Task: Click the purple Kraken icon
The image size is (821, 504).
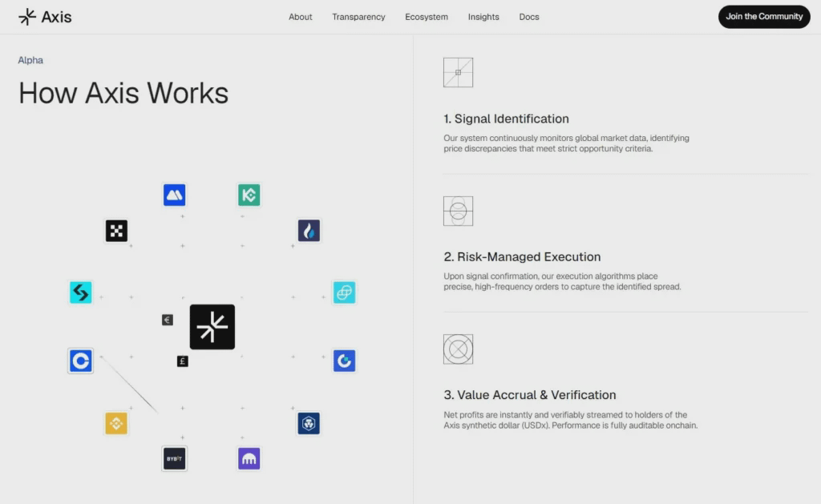Action: pyautogui.click(x=249, y=458)
